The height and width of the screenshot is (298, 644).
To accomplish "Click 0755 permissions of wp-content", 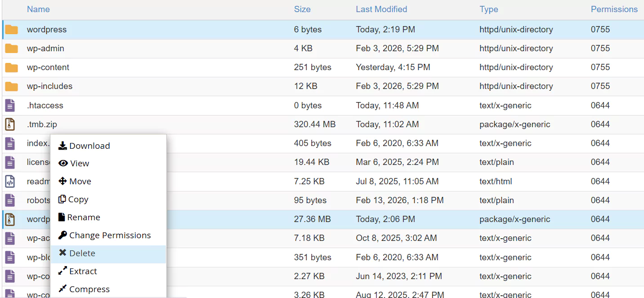I will (600, 67).
